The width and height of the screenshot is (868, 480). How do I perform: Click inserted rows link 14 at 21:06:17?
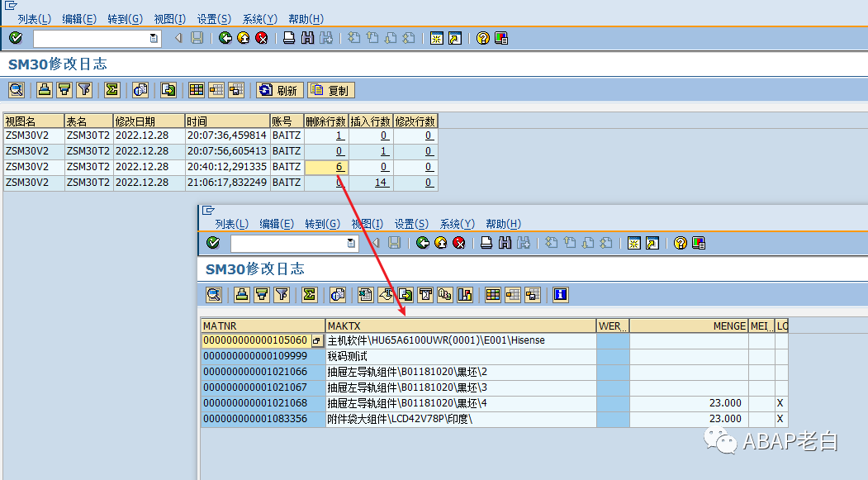click(x=381, y=182)
